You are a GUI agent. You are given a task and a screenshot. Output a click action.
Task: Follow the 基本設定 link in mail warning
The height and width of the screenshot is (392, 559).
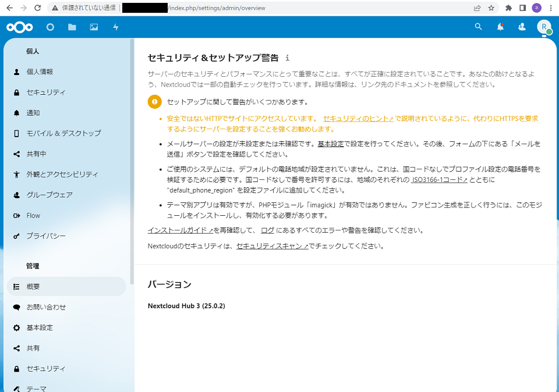331,144
